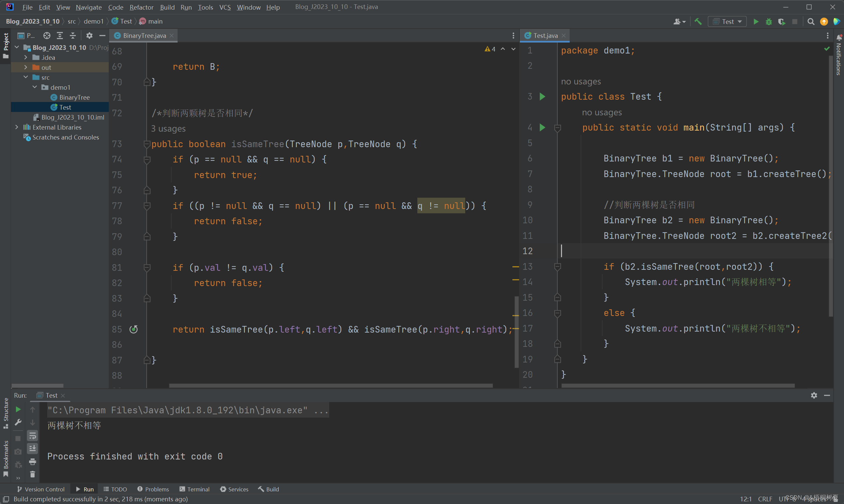Open Notifications side panel
The image size is (844, 504).
[x=839, y=55]
